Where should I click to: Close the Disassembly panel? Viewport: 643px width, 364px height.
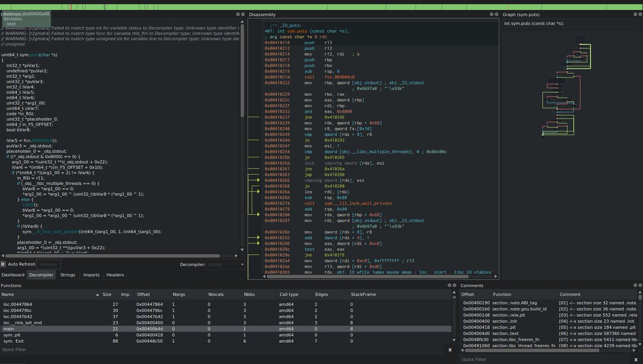pos(496,14)
